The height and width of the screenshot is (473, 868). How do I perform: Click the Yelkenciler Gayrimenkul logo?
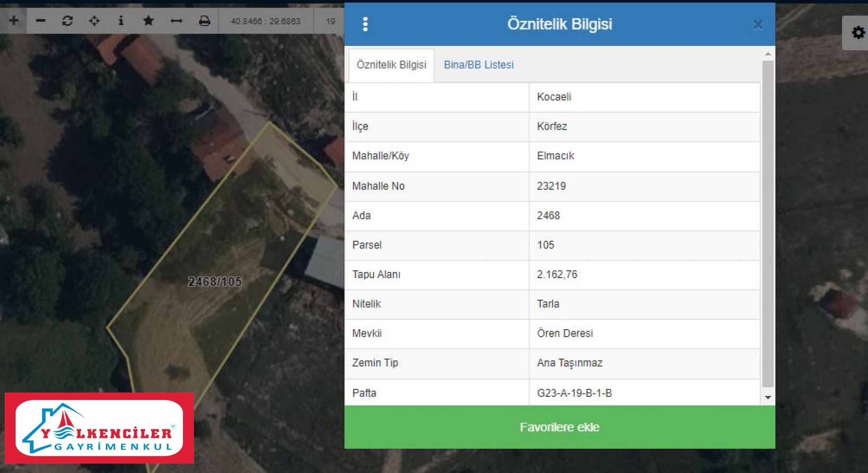coord(99,428)
